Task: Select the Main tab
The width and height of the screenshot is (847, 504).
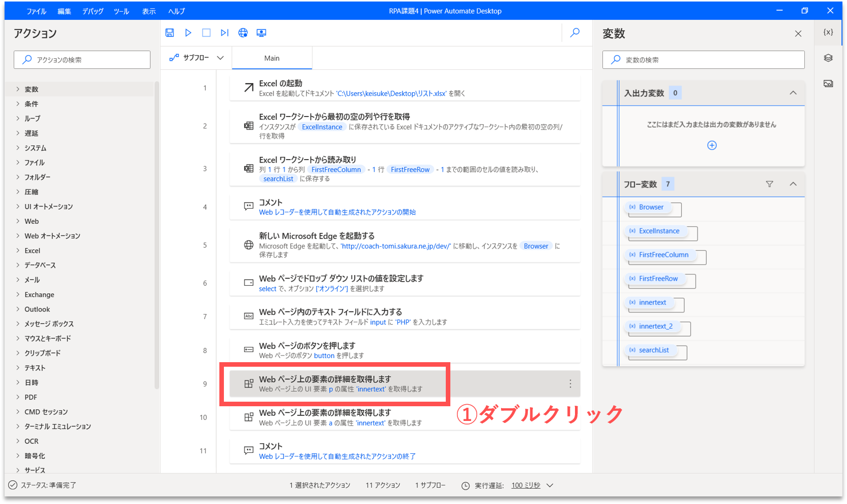Action: click(x=272, y=58)
